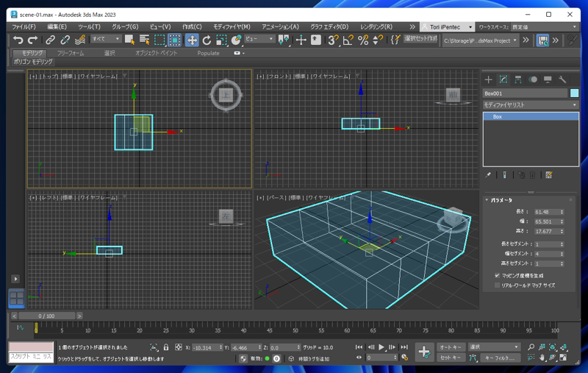Open the File menu
588x373 pixels.
click(24, 27)
